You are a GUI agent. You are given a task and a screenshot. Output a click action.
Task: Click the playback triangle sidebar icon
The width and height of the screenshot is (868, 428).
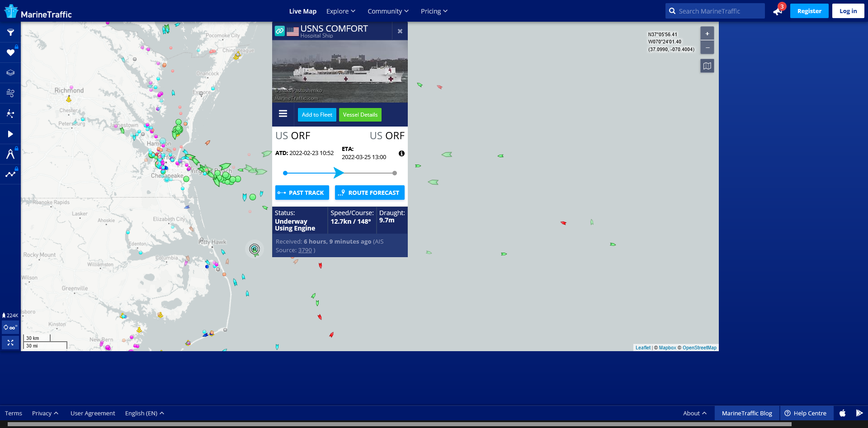click(x=10, y=134)
